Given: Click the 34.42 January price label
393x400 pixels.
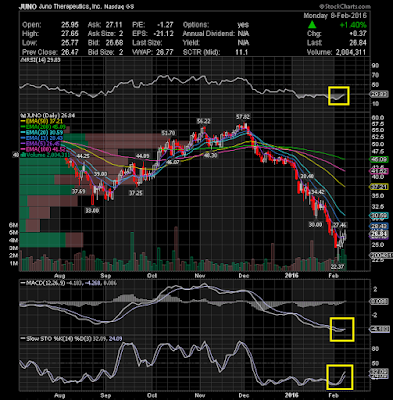Looking at the screenshot, I should (x=317, y=192).
